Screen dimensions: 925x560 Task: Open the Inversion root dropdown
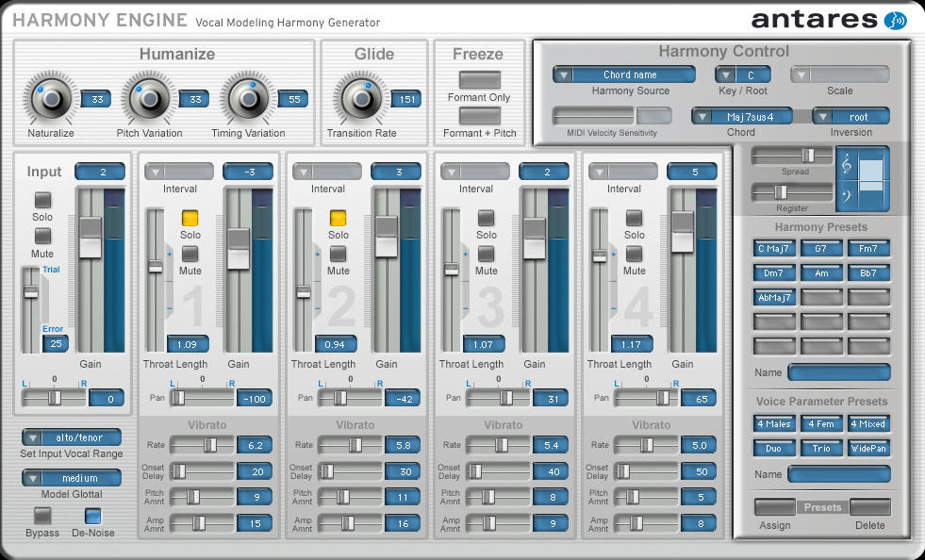click(851, 117)
